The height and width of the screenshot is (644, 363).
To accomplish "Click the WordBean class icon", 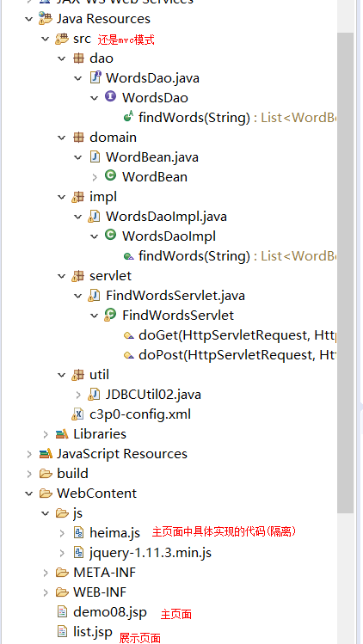I will [x=111, y=176].
